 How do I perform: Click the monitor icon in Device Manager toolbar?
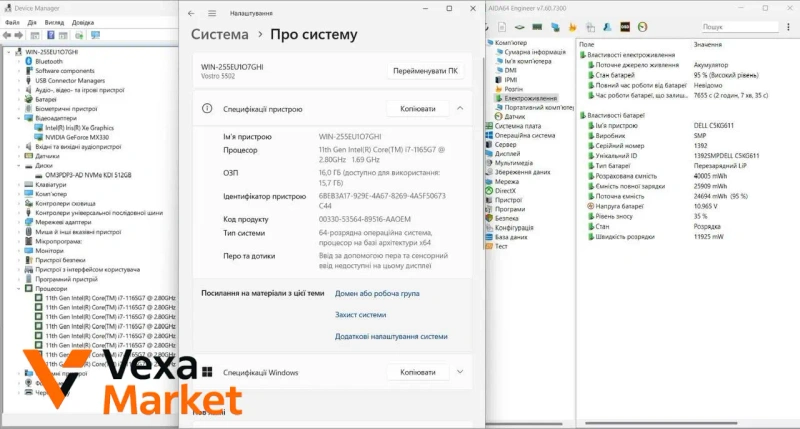pos(95,35)
